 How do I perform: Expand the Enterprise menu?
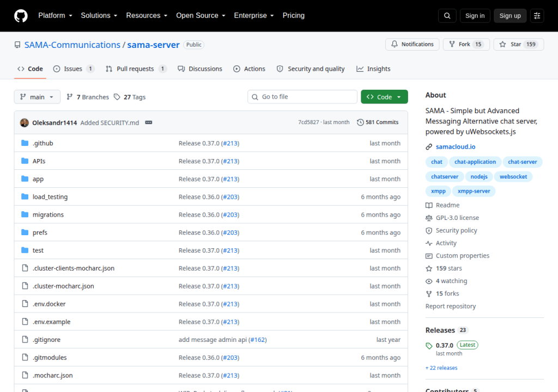pos(254,16)
